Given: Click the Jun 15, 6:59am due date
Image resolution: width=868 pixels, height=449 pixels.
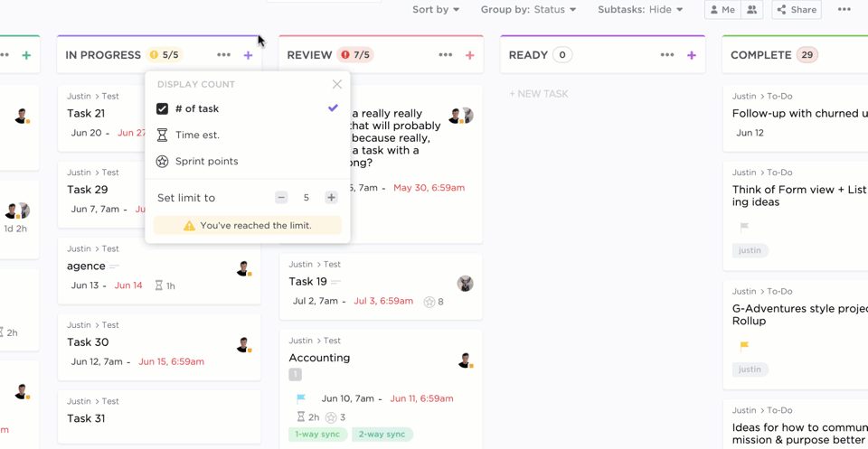Looking at the screenshot, I should [171, 361].
